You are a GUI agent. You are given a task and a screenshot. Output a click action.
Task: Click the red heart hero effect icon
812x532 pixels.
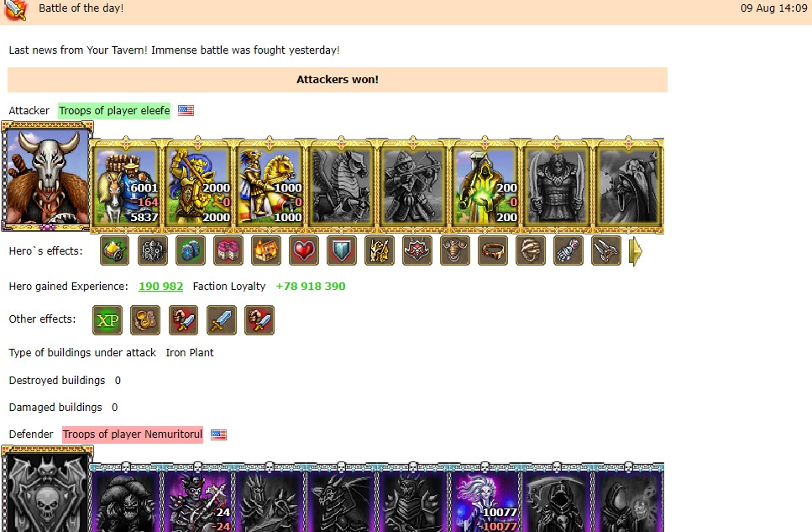tap(304, 251)
